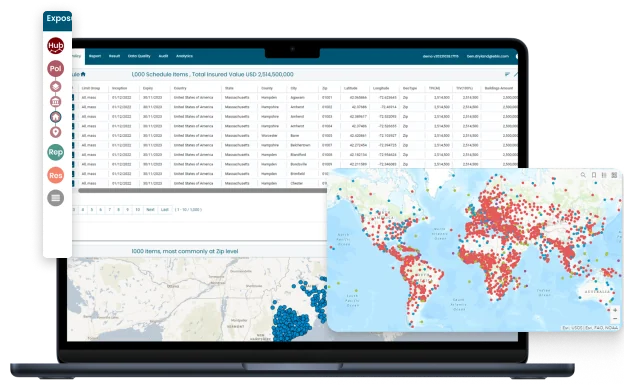Go to page 7 in the pagination

point(109,209)
